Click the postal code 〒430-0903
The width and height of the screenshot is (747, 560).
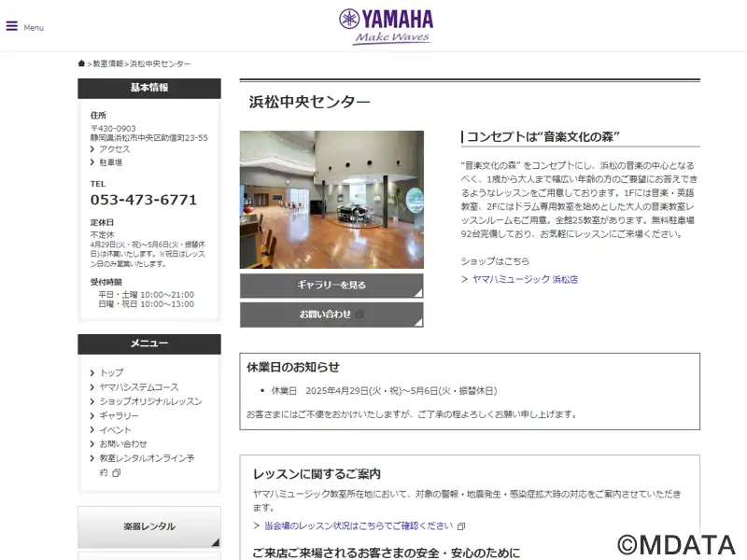tap(113, 129)
